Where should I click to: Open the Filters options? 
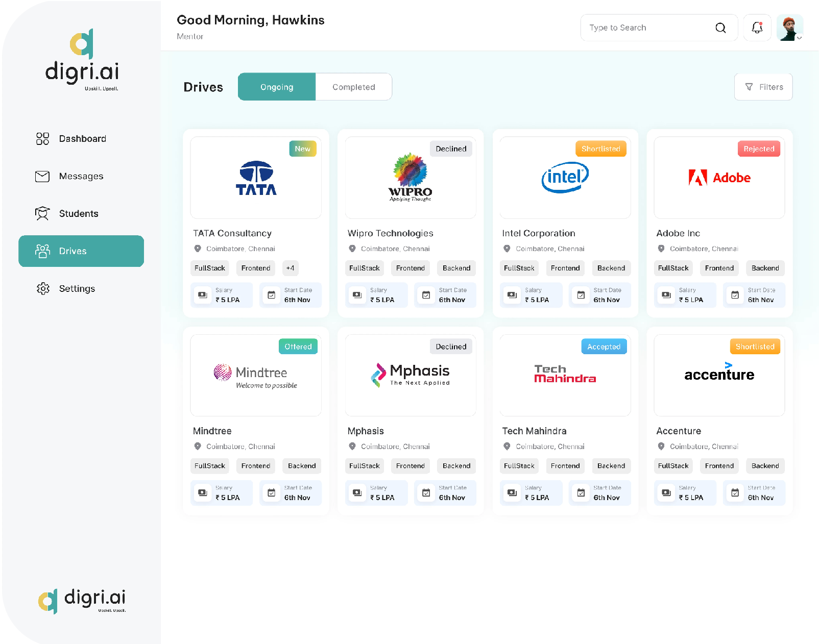(x=763, y=87)
